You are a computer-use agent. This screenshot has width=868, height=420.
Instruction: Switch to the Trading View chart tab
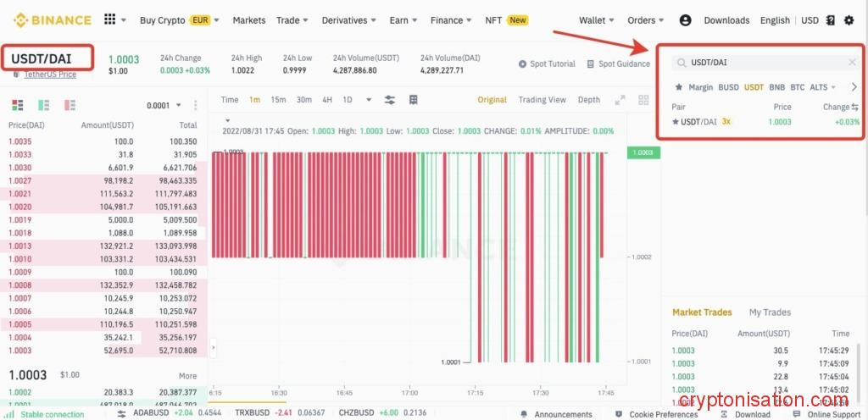[x=542, y=100]
